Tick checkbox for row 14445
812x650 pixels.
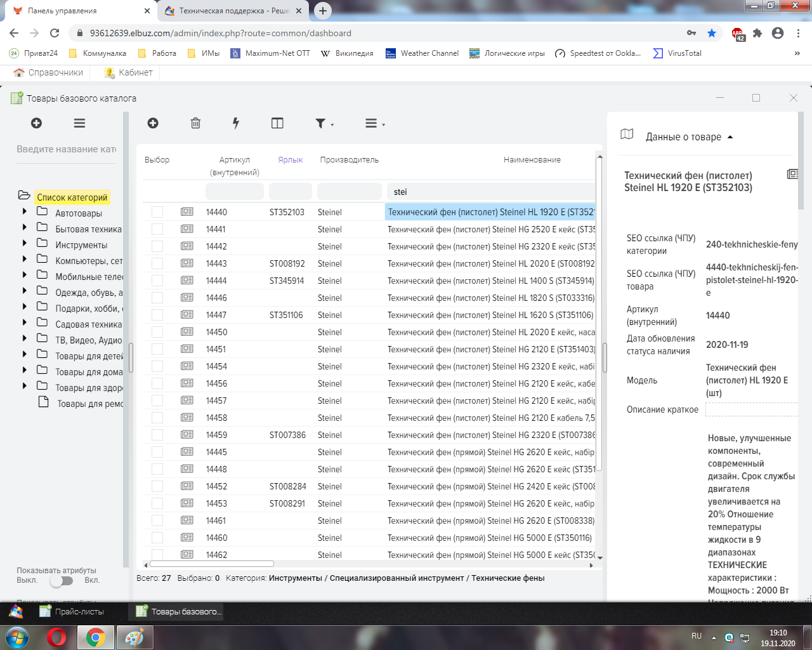[x=157, y=452]
